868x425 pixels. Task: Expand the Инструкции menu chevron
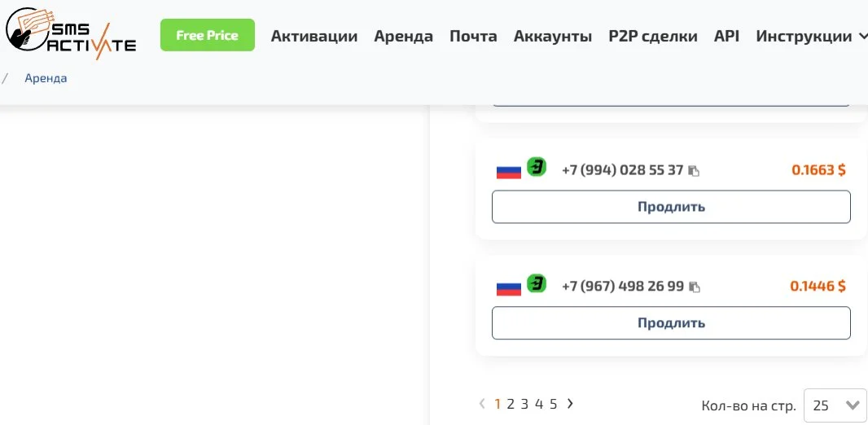(x=862, y=37)
